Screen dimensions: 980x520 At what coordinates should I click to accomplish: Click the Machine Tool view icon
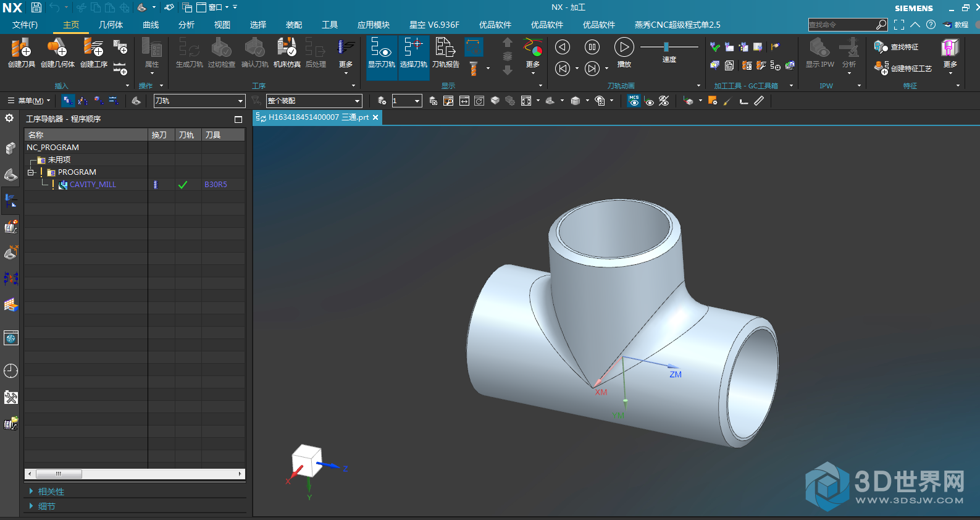(83, 101)
